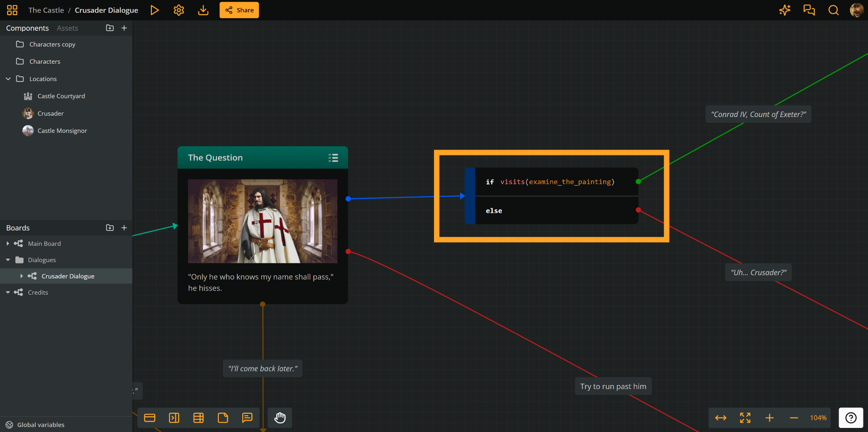Play the flow preview
The image size is (868, 432).
155,10
